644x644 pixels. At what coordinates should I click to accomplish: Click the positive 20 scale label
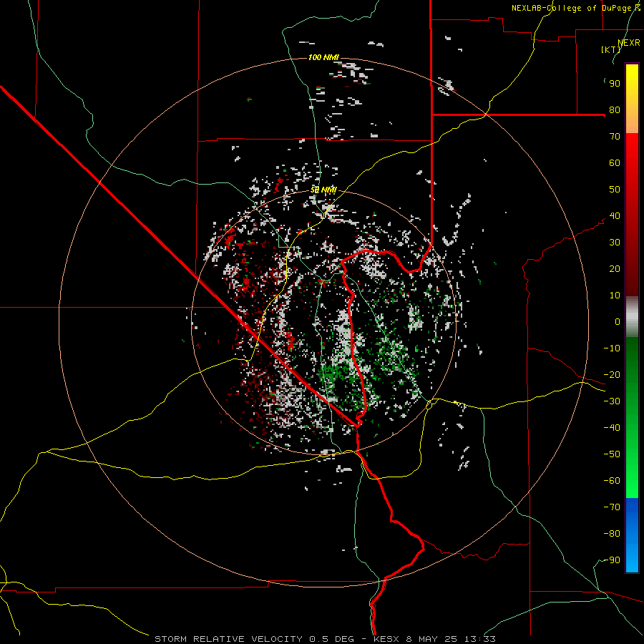click(615, 269)
